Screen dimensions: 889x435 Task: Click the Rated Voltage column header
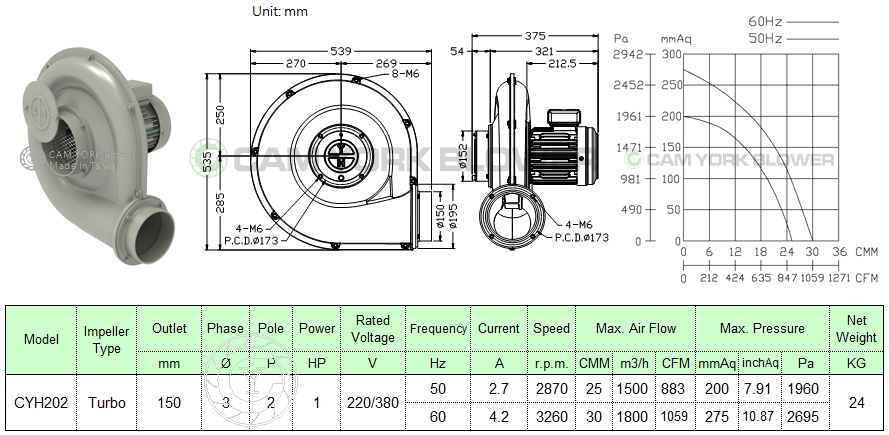372,329
